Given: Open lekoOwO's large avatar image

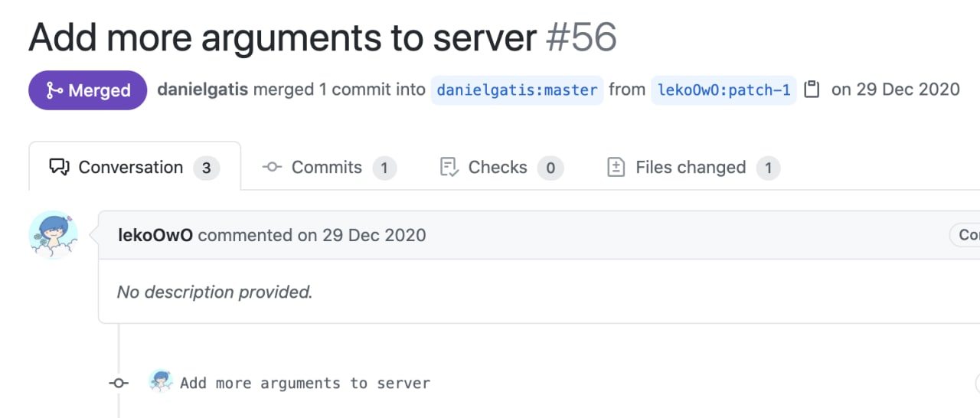Looking at the screenshot, I should click(x=53, y=235).
